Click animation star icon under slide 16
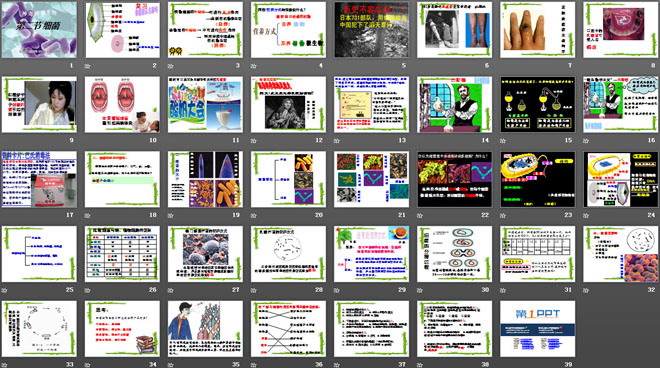 (586, 141)
